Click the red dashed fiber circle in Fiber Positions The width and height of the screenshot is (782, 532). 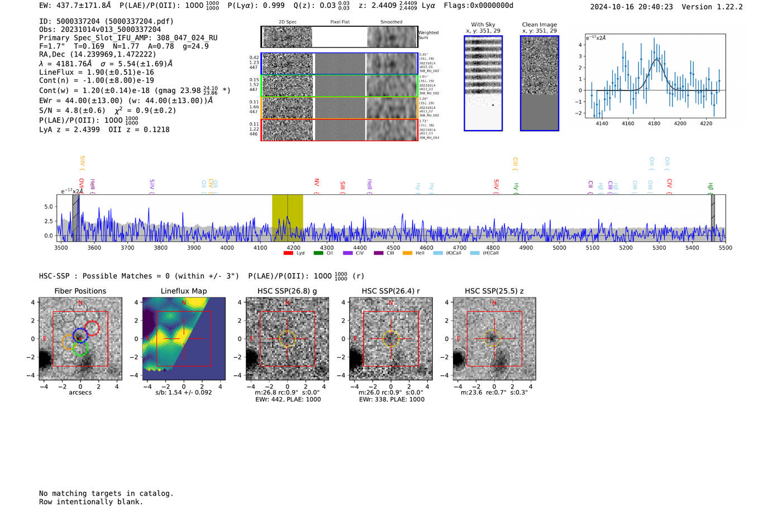tap(92, 328)
